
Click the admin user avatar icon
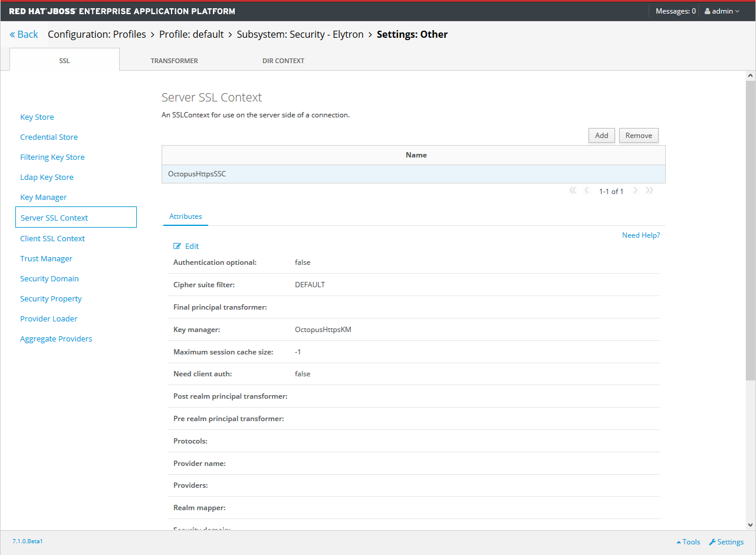(707, 11)
